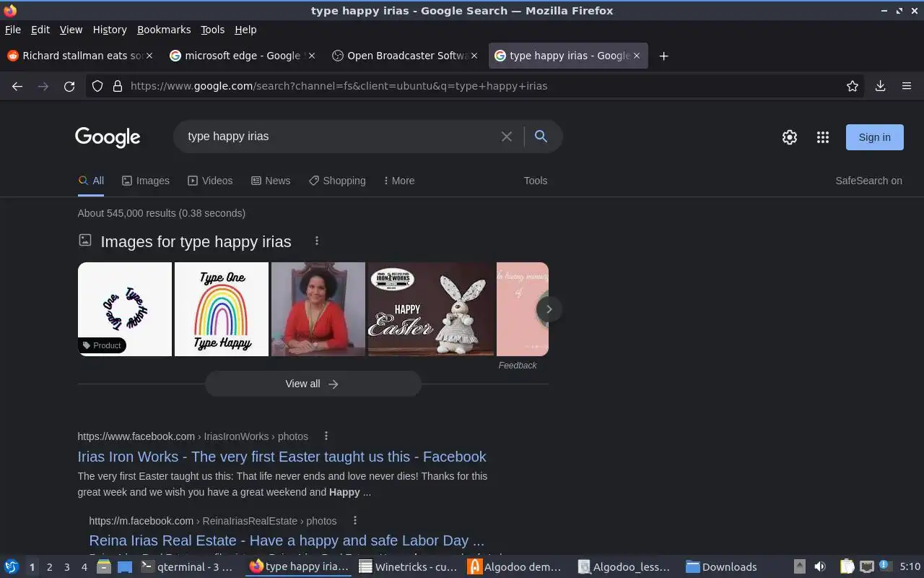Open a new browser tab
924x578 pixels.
[x=663, y=56]
